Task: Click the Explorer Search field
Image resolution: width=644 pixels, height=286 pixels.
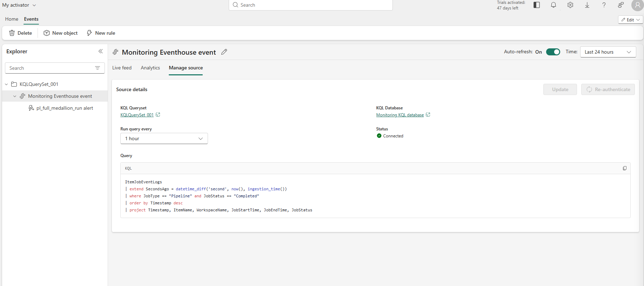Action: [55, 68]
